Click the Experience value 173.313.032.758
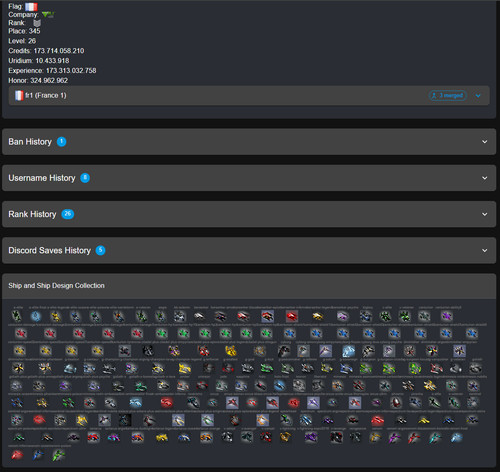The height and width of the screenshot is (472, 500). [x=71, y=71]
